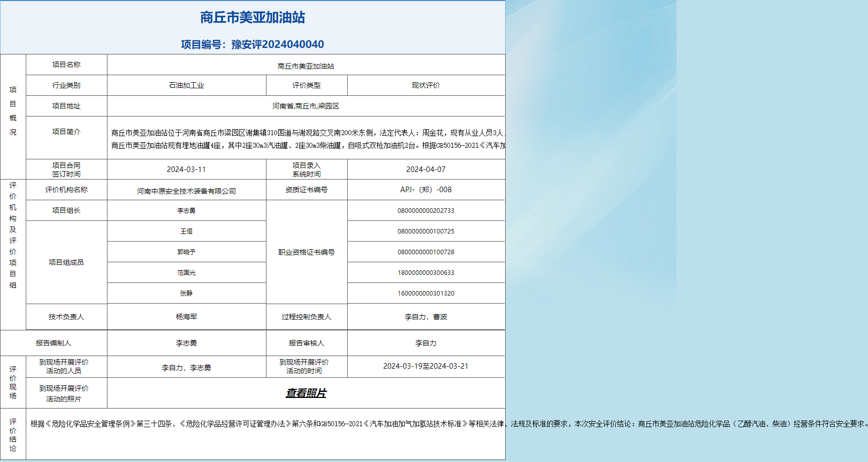Select process controllers 李自力，曹波

[426, 317]
